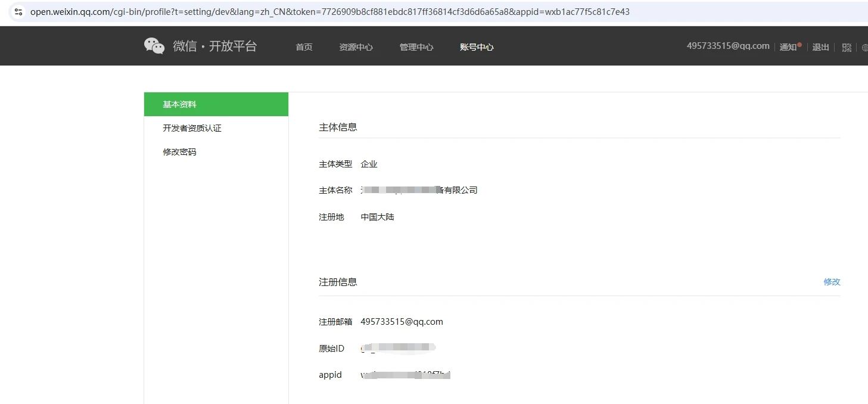Click the 主体名称 label
This screenshot has width=868, height=404.
pos(335,190)
